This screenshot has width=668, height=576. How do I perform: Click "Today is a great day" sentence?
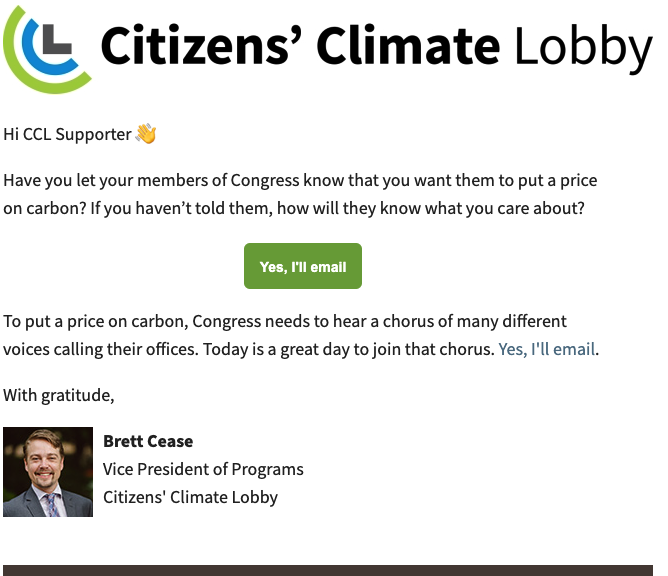click(x=348, y=349)
